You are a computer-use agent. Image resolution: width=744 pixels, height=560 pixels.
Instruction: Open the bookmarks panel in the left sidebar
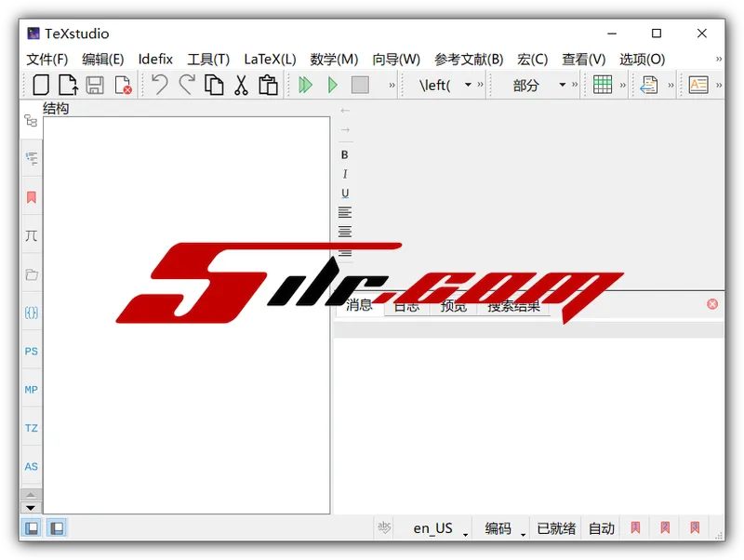(x=32, y=197)
